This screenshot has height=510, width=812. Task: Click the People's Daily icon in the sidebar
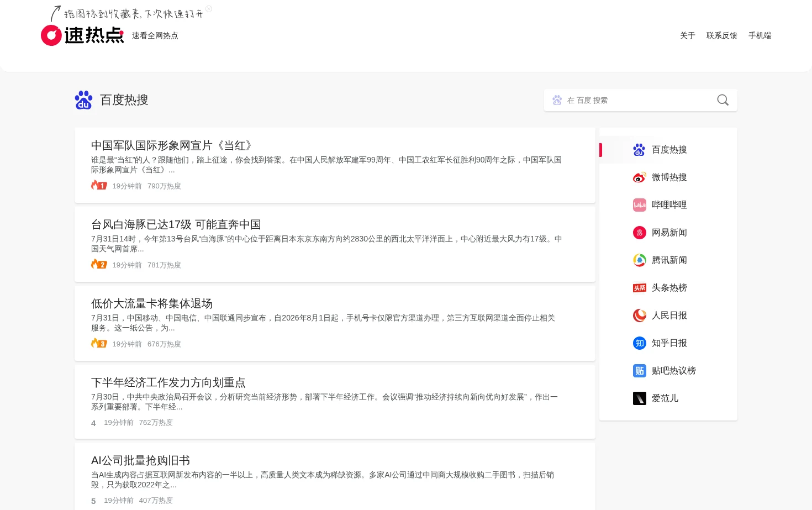[x=639, y=316]
